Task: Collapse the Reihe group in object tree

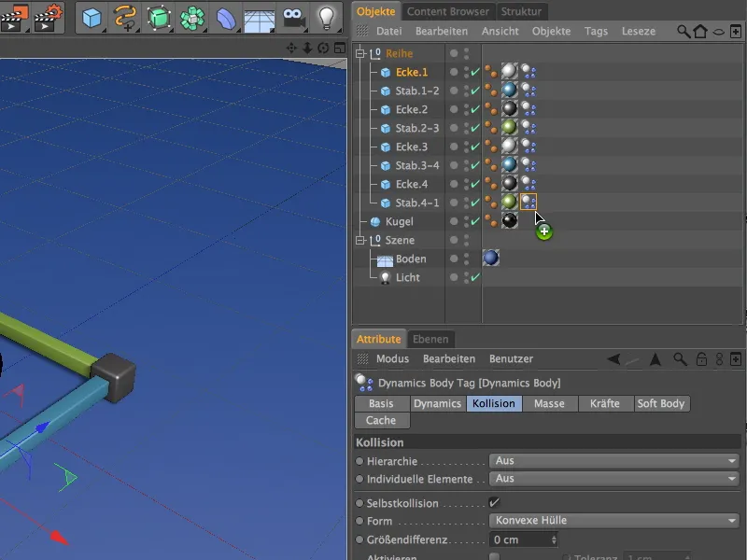Action: (x=359, y=53)
